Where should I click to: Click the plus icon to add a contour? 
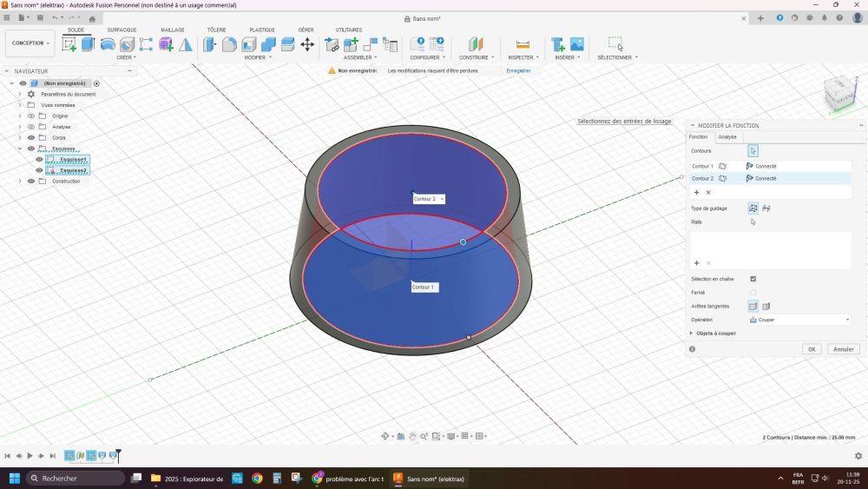pos(696,192)
